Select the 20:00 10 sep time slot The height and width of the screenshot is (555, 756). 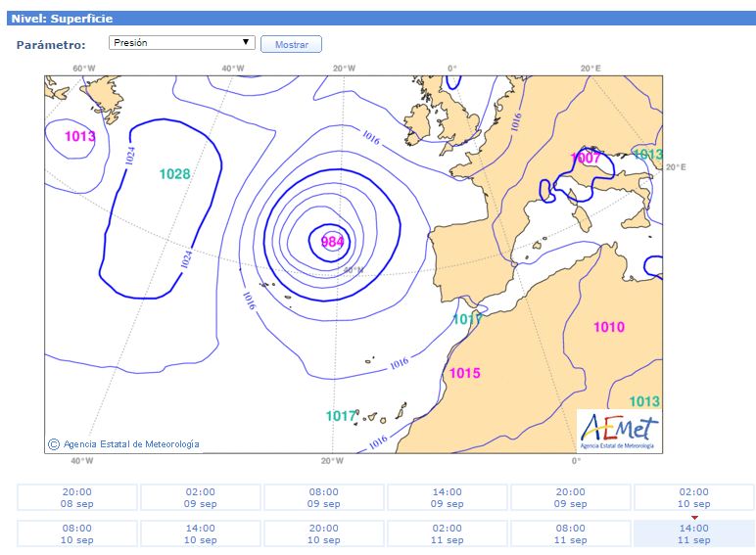click(324, 533)
